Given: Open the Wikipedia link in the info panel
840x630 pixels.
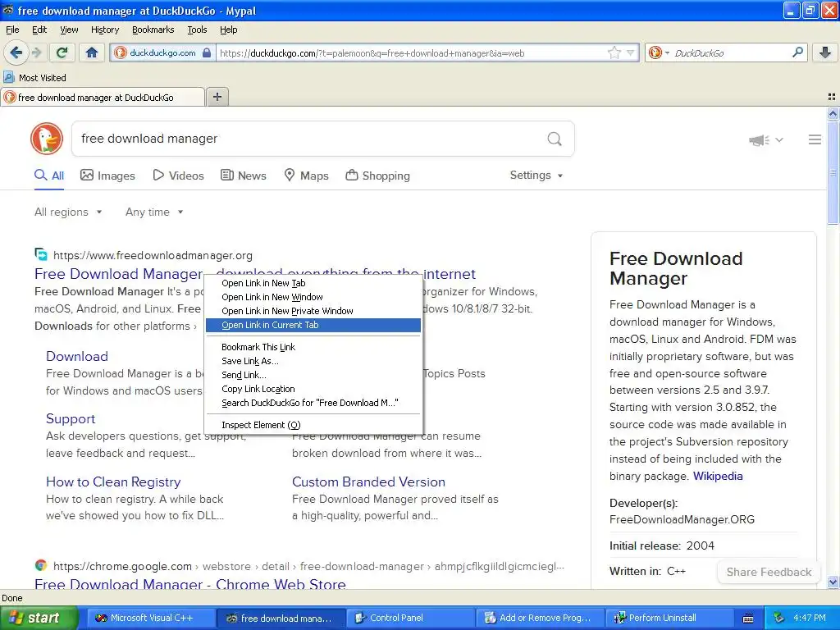Looking at the screenshot, I should click(x=718, y=477).
